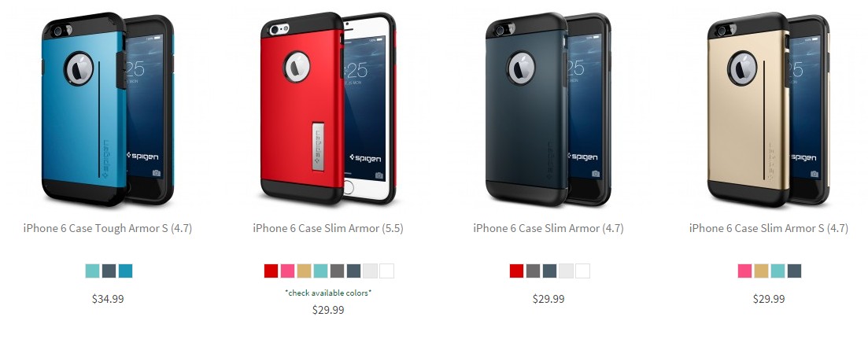
Task: Select bright blue swatch for Tough Armor S
Action: (x=125, y=271)
